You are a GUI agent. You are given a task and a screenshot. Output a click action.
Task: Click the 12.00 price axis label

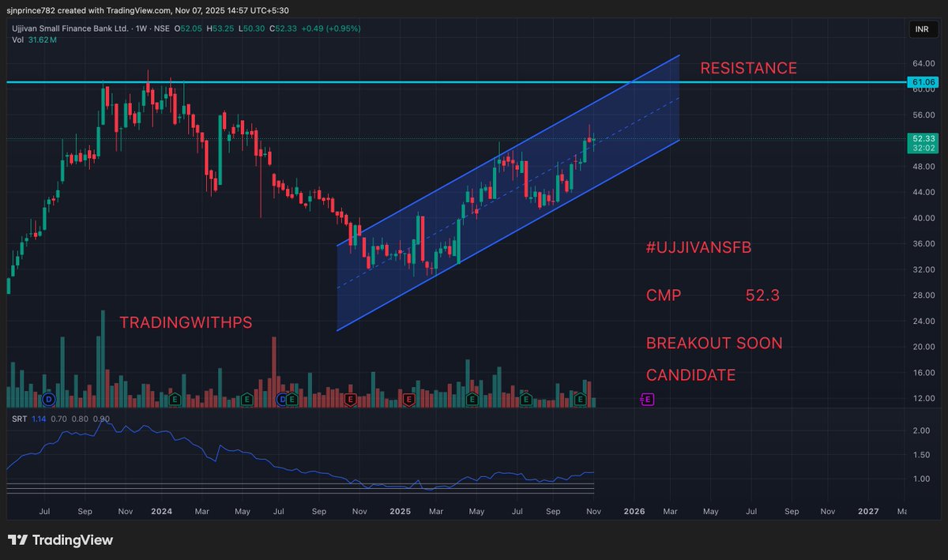[924, 399]
